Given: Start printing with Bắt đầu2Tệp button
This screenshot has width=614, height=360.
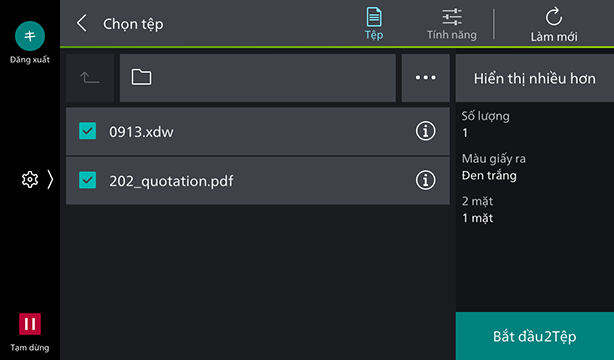Looking at the screenshot, I should coord(535,336).
